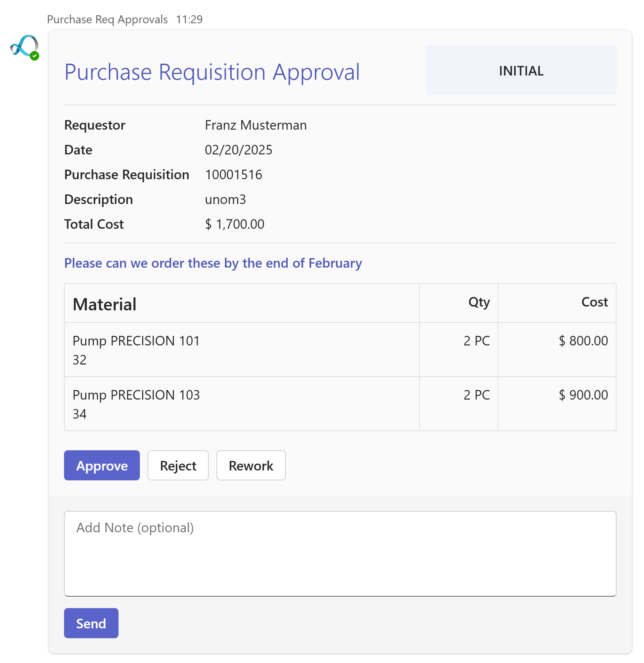
Task: Click the Purchase Req Approvals sender name
Action: tap(107, 19)
